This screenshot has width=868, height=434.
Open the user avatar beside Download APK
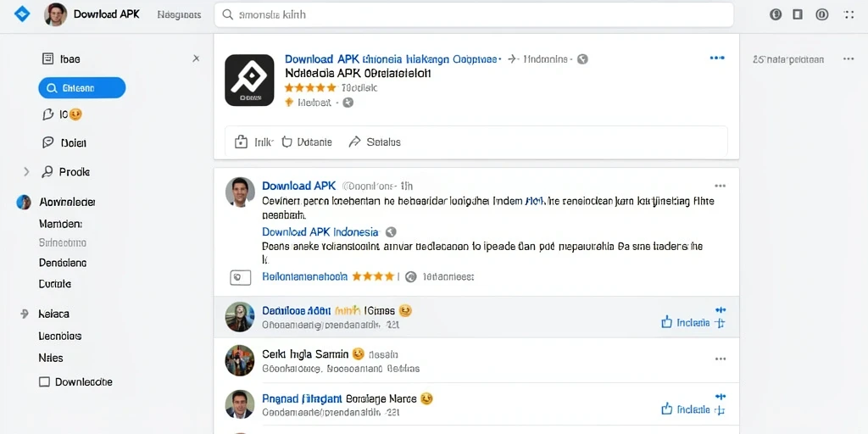[x=55, y=14]
